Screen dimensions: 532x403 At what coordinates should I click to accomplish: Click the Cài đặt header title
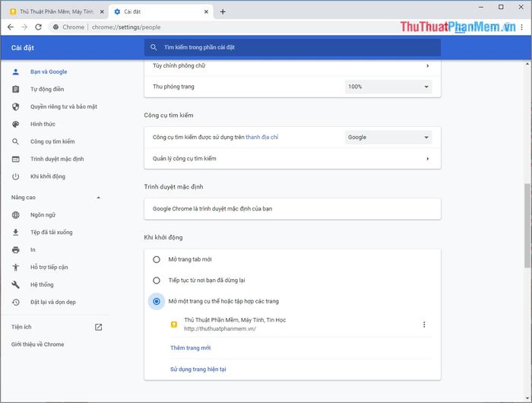point(23,48)
